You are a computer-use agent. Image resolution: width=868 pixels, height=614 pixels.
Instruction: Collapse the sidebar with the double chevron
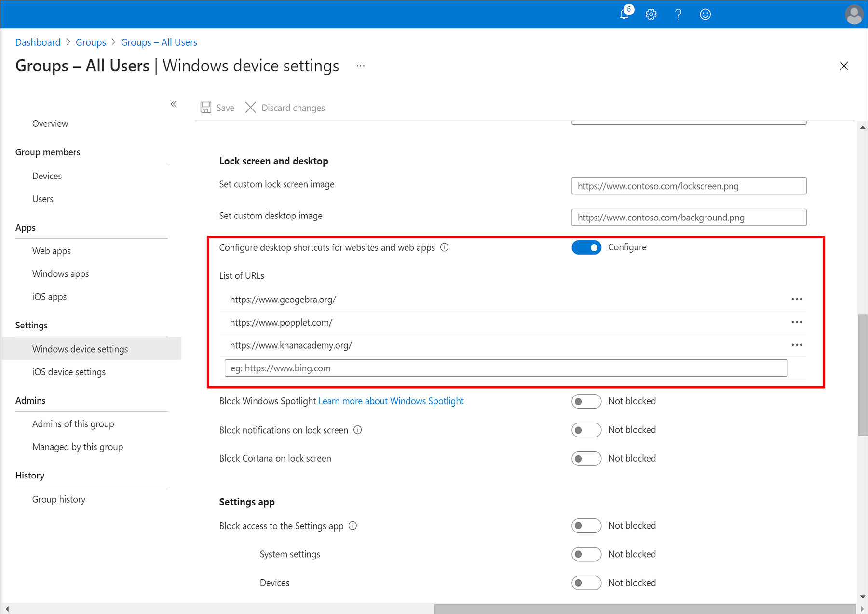pos(174,104)
